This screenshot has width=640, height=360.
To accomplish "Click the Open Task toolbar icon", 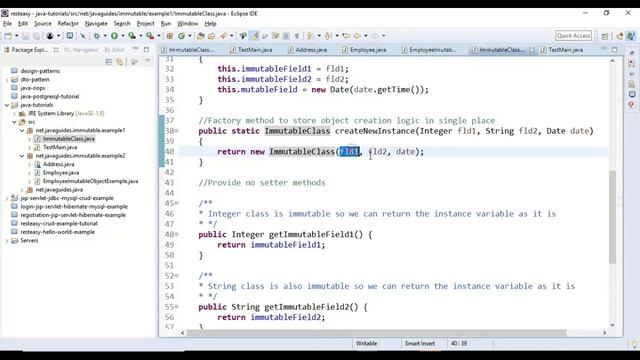I will 211,36.
